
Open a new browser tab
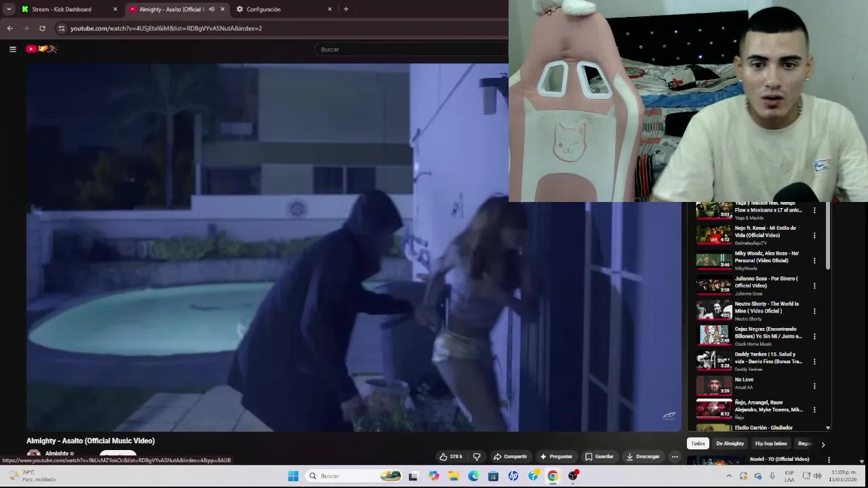pos(346,9)
